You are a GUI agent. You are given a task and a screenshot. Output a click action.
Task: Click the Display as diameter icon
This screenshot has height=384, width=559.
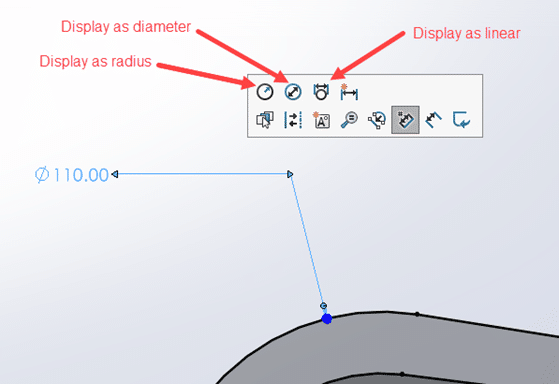click(x=293, y=92)
